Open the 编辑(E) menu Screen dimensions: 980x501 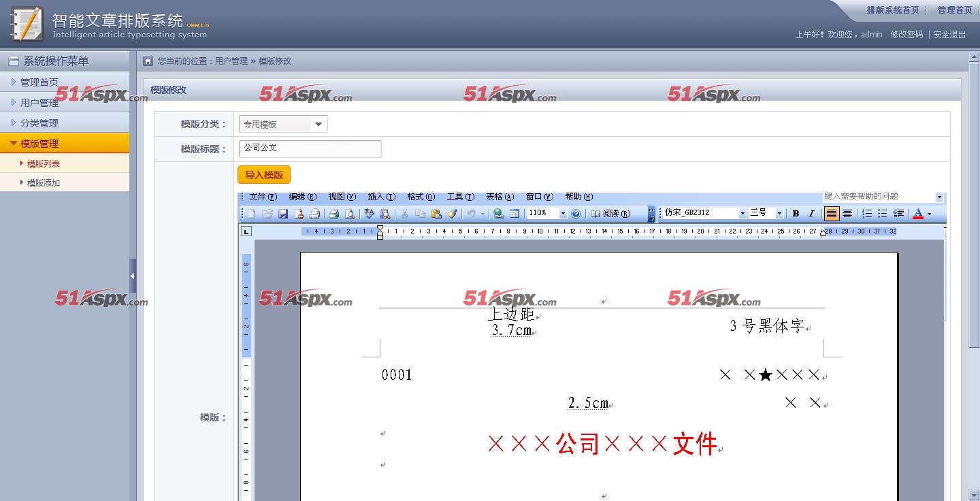[x=303, y=197]
